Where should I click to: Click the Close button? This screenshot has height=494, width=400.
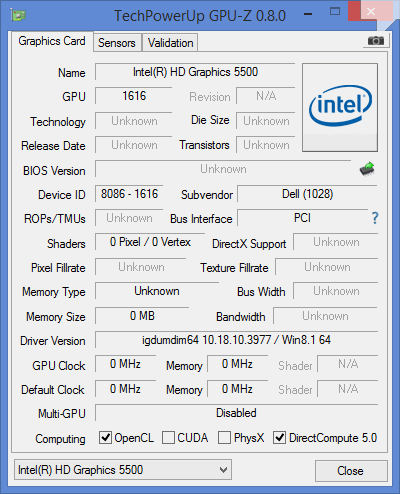[x=351, y=471]
